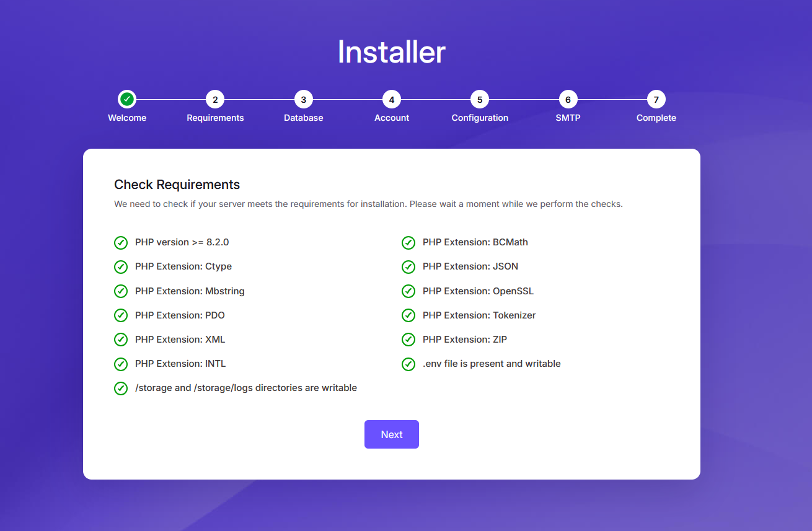812x531 pixels.
Task: Click check icon beside PHP Extension: BCMath
Action: [x=408, y=243]
